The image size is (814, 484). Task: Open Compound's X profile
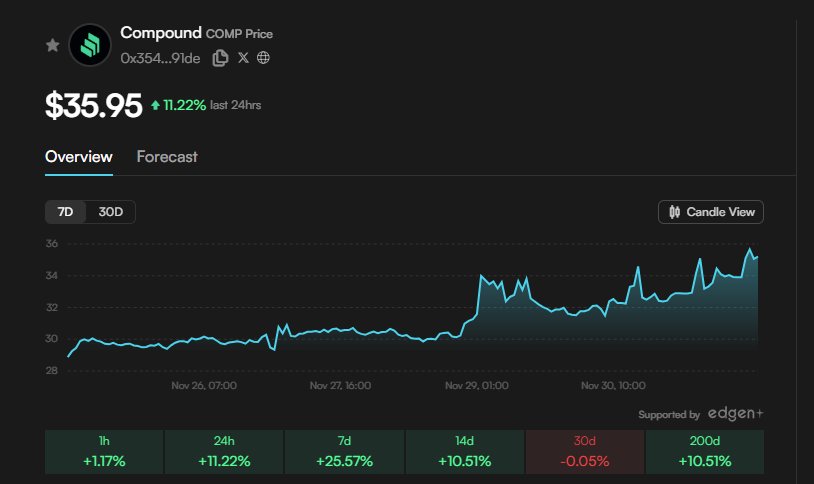pos(243,58)
